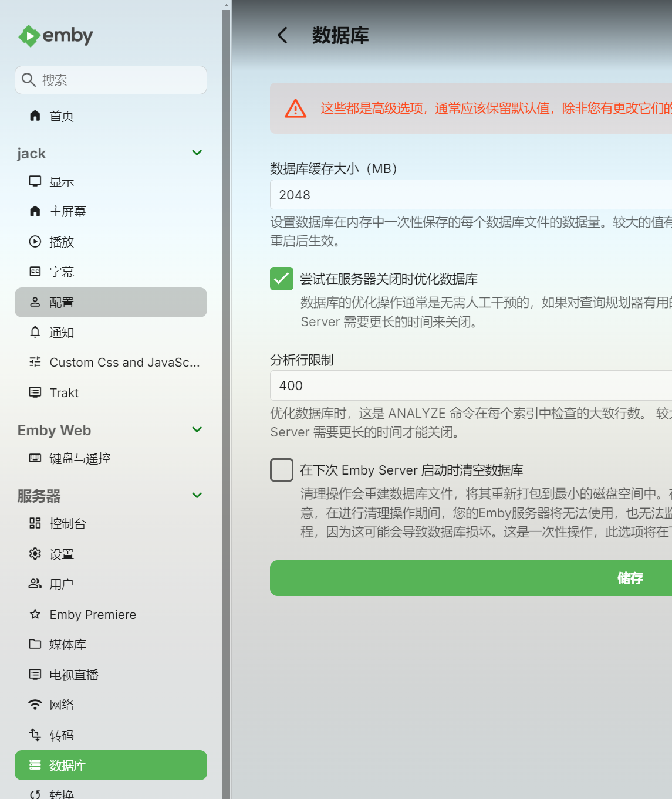Open Emby Premiere page
672x799 pixels.
coord(111,614)
